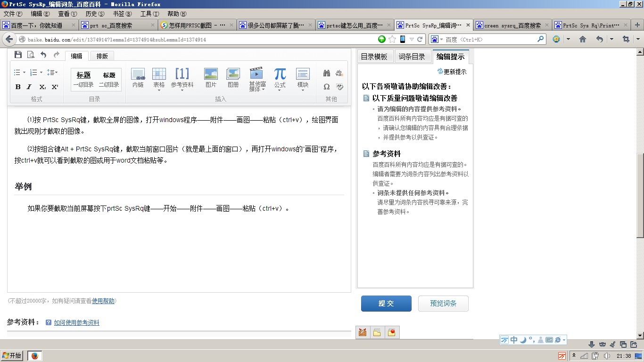Redo the edit in editor toolbar
The height and width of the screenshot is (362, 644).
[57, 55]
